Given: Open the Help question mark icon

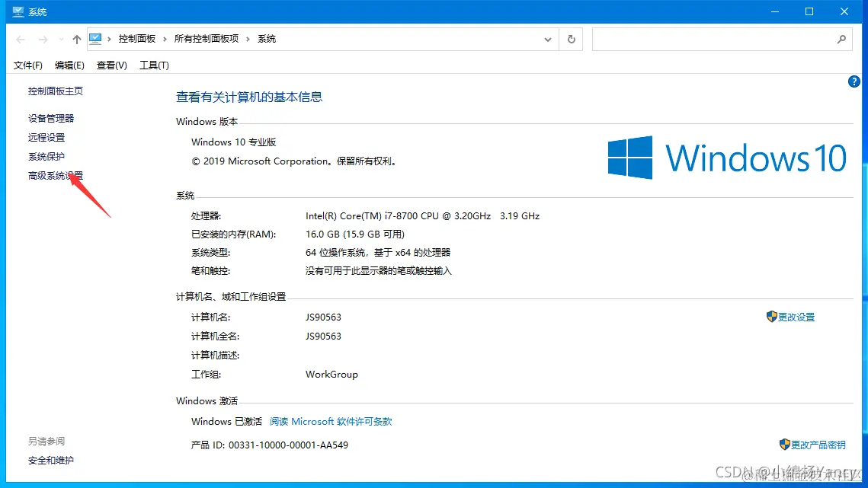Looking at the screenshot, I should click(854, 82).
